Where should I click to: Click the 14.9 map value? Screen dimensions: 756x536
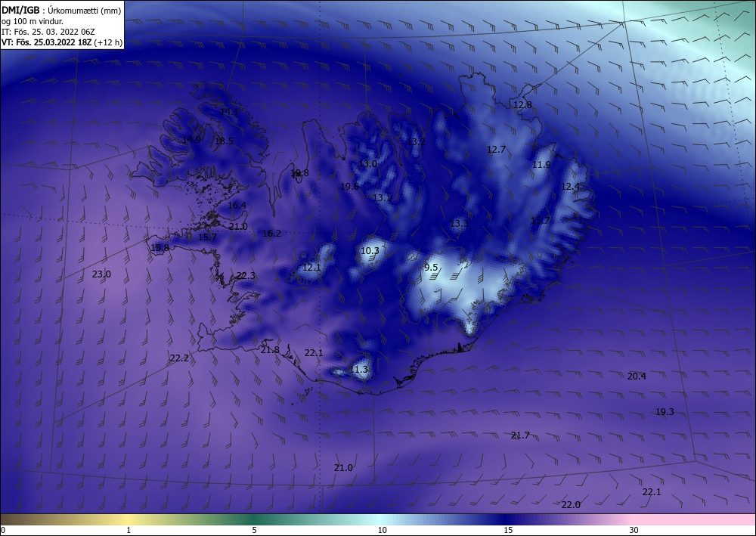click(191, 140)
